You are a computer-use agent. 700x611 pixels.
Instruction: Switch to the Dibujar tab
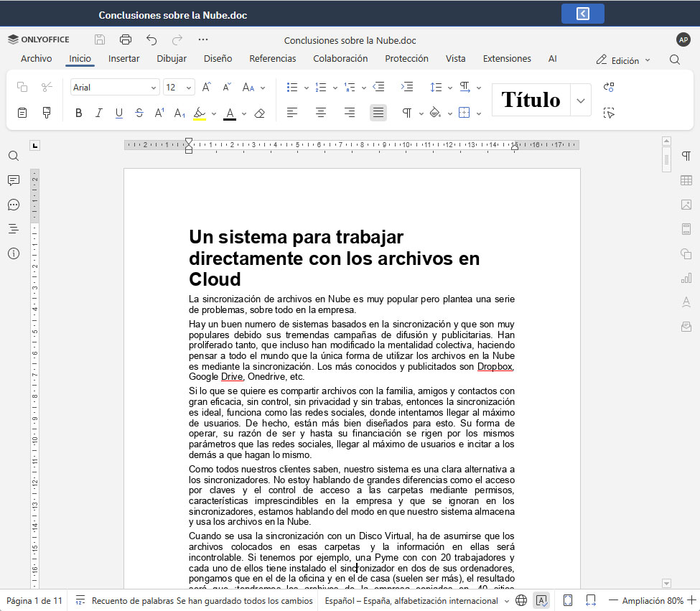pyautogui.click(x=172, y=58)
